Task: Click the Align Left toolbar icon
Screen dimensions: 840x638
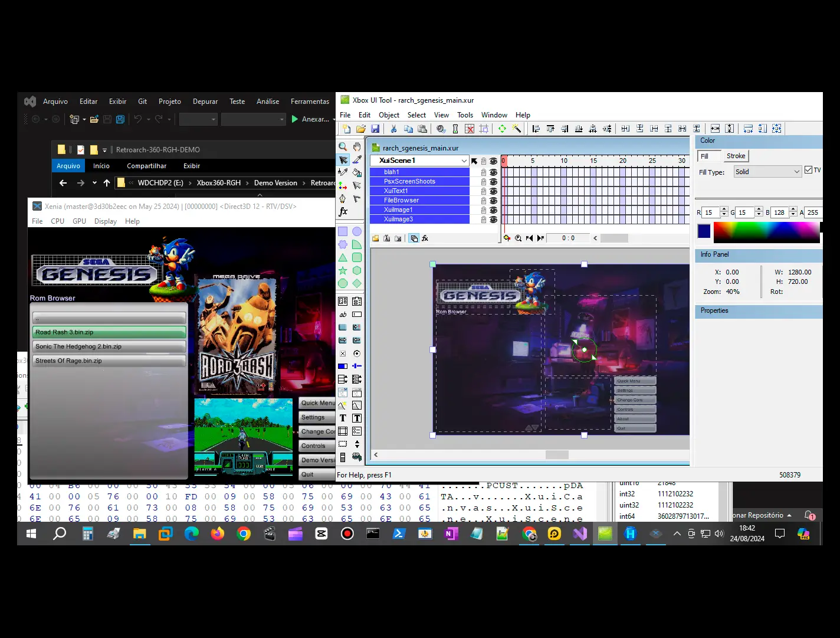Action: tap(536, 129)
